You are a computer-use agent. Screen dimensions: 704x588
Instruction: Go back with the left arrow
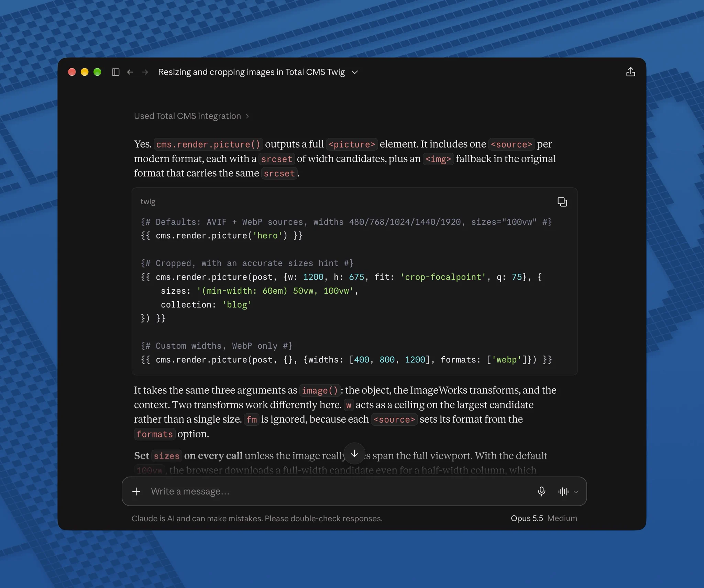pyautogui.click(x=130, y=72)
